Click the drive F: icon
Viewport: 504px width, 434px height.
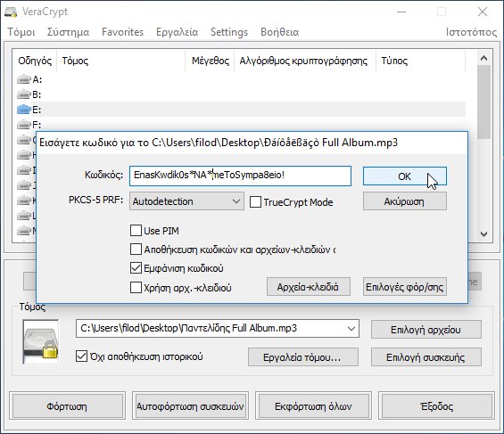click(24, 125)
